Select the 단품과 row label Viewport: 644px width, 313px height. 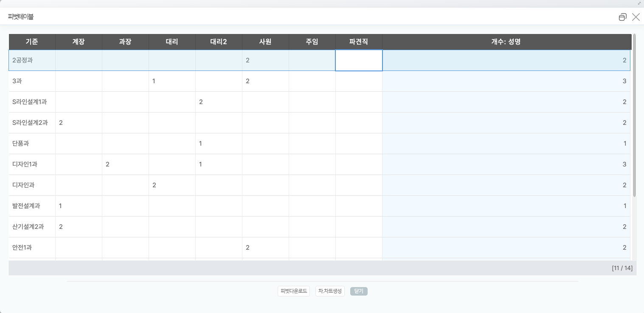point(32,144)
